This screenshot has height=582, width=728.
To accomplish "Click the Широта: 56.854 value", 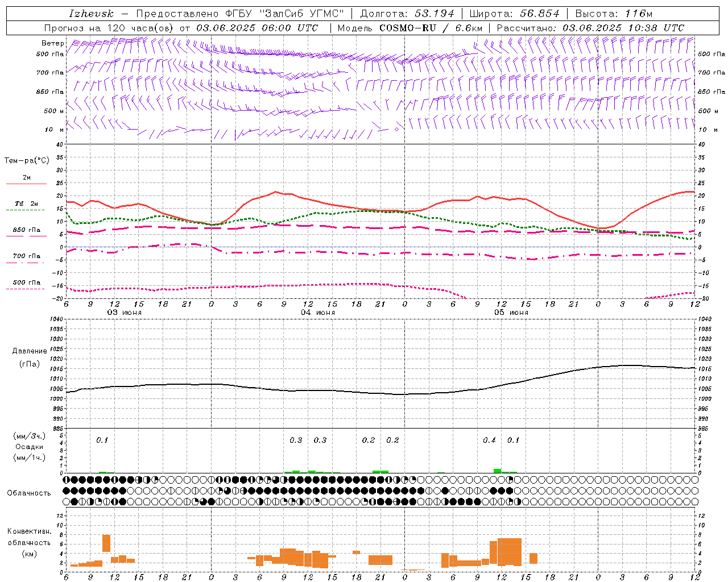I will [x=514, y=14].
